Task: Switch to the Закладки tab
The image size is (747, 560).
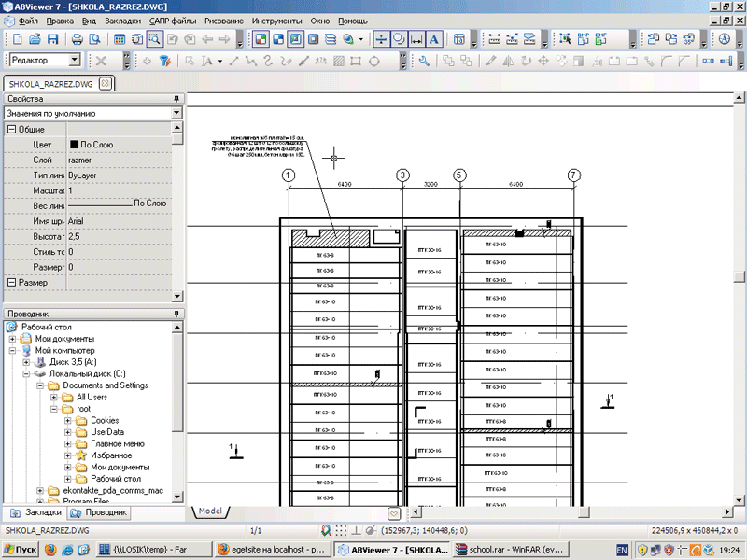Action: 36,512
